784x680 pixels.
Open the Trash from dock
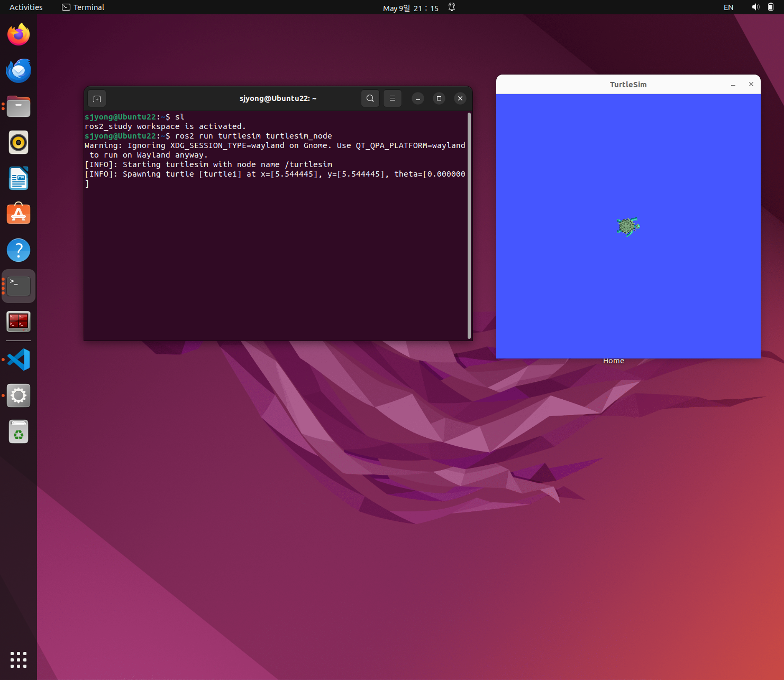click(x=19, y=432)
